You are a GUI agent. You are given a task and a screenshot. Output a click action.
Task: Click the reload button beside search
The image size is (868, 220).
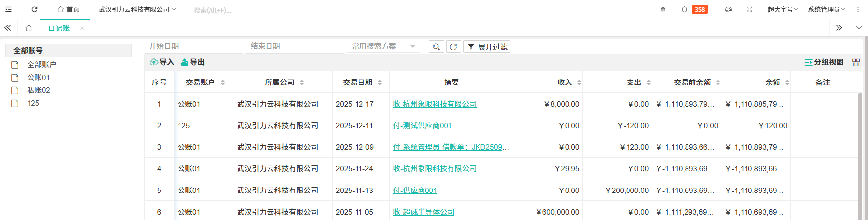453,47
